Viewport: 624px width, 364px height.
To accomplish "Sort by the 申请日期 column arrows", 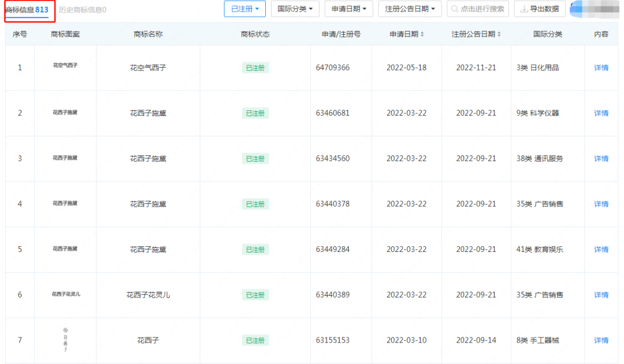I will tap(422, 35).
